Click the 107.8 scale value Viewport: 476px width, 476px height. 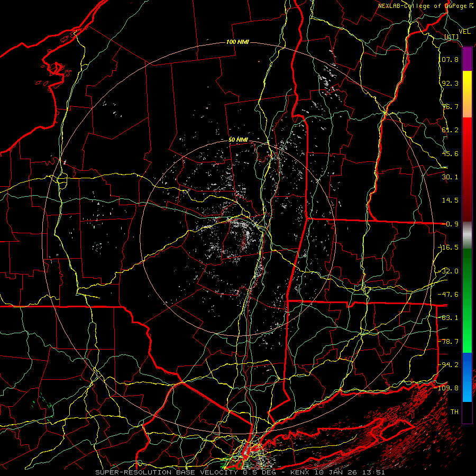coord(448,59)
